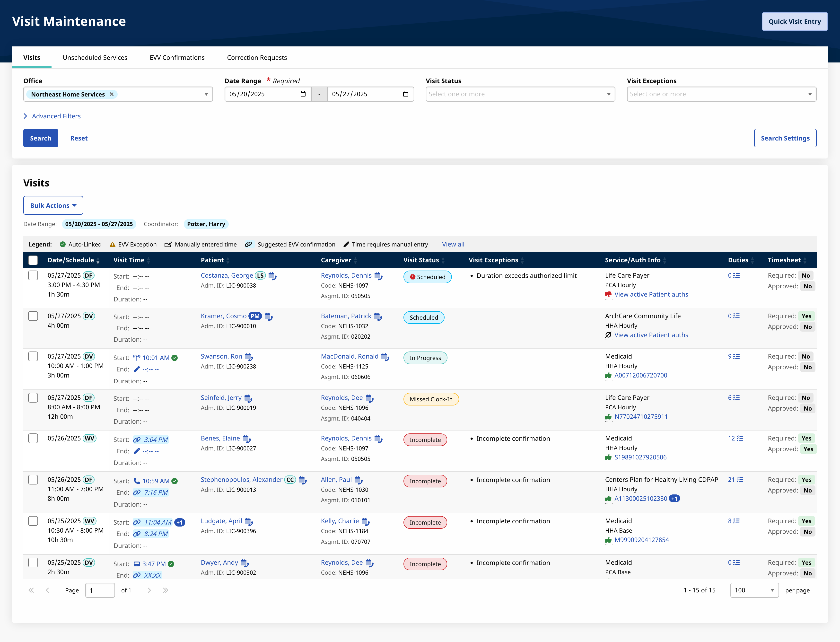Image resolution: width=840 pixels, height=642 pixels.
Task: Open the Visit Status dropdown
Action: 520,94
